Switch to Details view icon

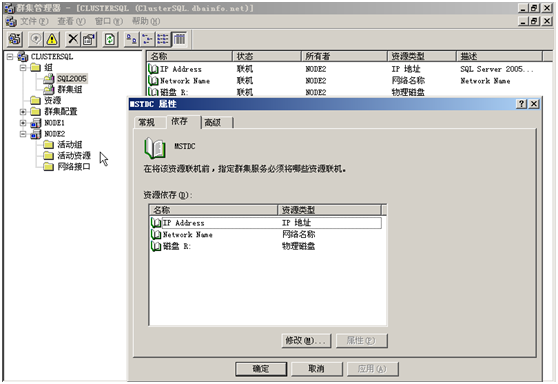[x=179, y=39]
